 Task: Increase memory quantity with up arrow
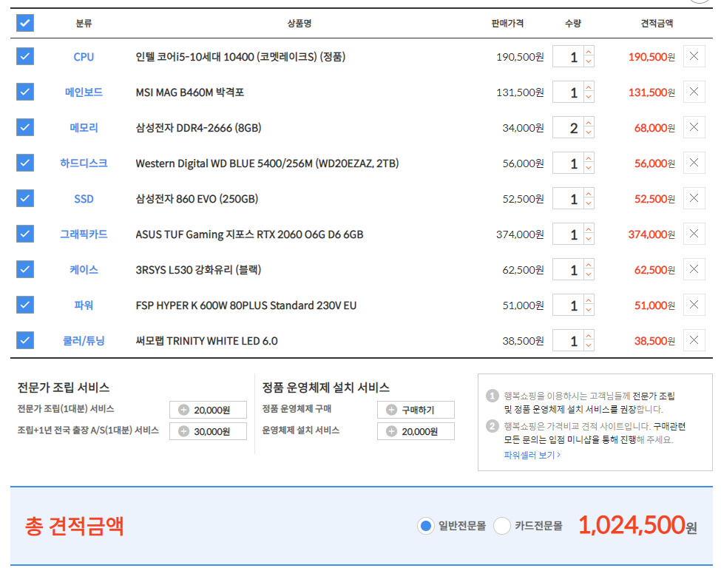[x=588, y=123]
